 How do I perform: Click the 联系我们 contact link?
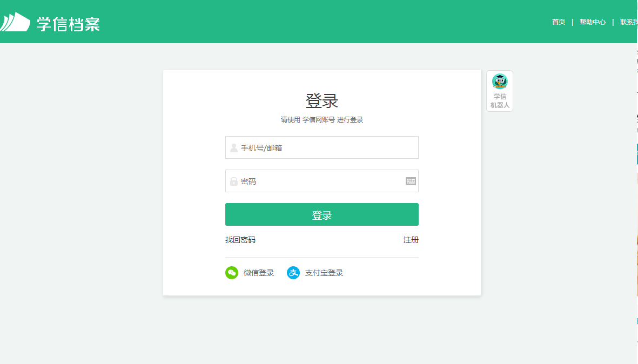click(629, 22)
